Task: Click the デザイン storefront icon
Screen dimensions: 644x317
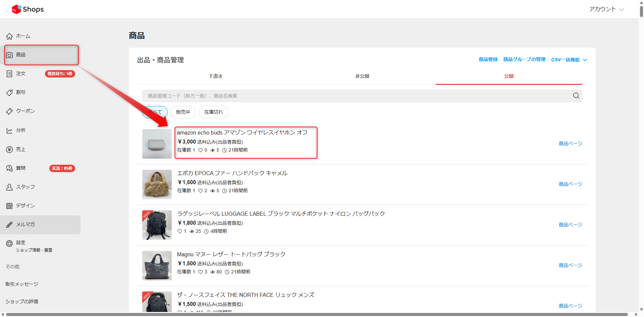Action: 9,206
